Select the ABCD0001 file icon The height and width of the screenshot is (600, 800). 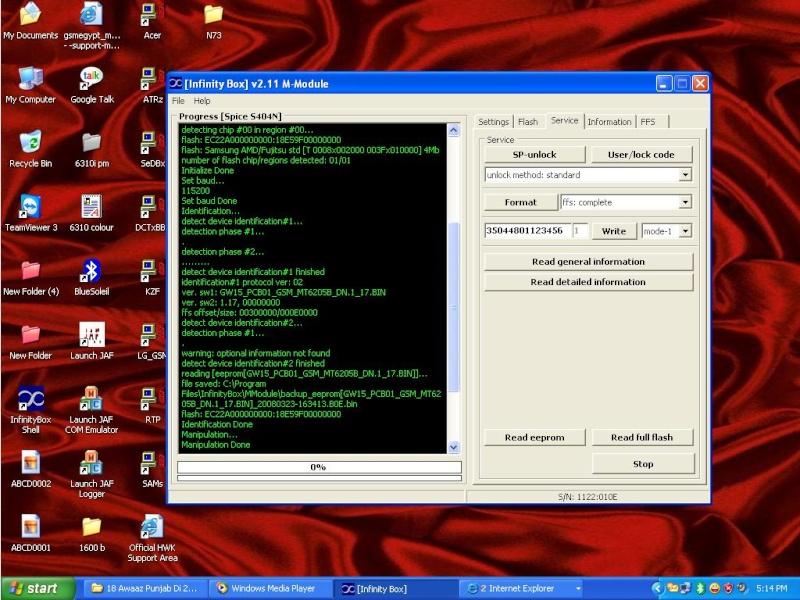pos(31,534)
